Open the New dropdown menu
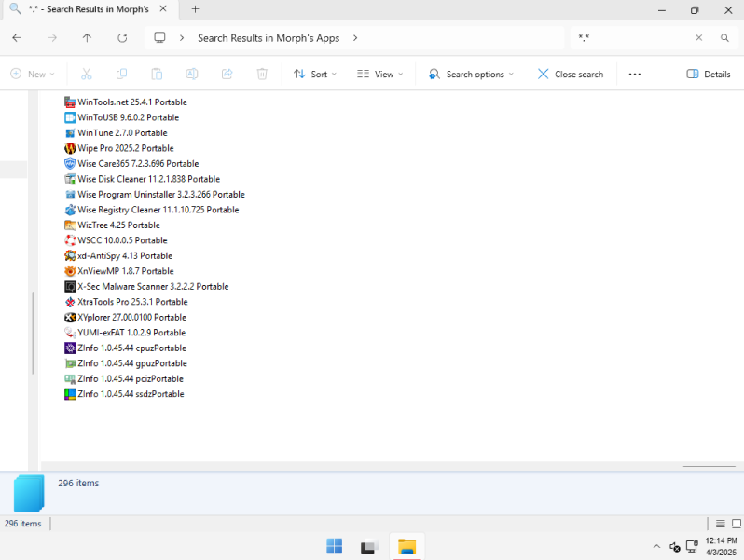Viewport: 744px width, 560px height. tap(33, 74)
